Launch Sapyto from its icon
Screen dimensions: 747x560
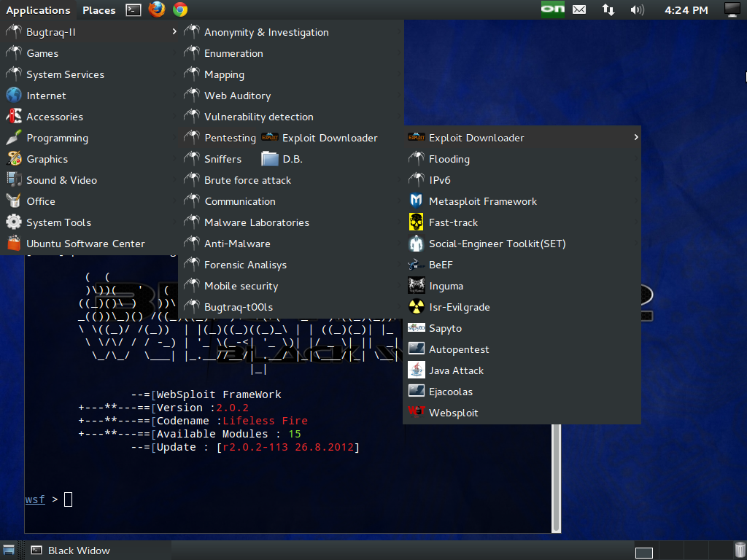[x=416, y=327]
